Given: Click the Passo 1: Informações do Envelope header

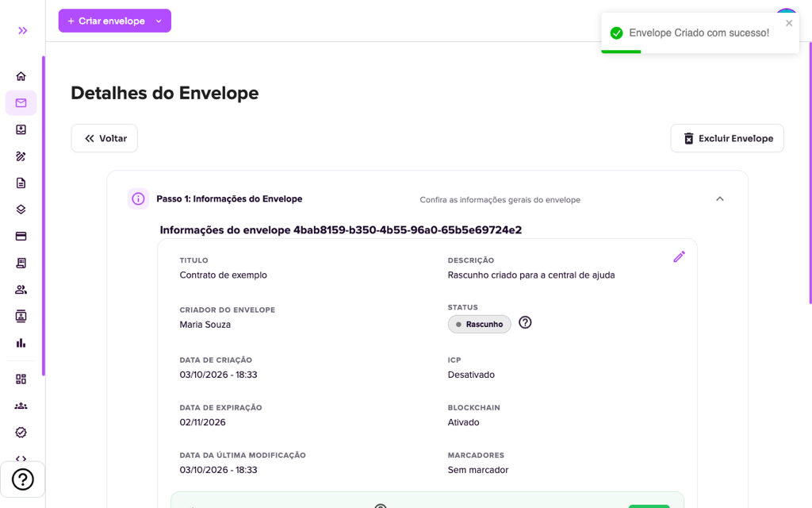Looking at the screenshot, I should (x=229, y=199).
